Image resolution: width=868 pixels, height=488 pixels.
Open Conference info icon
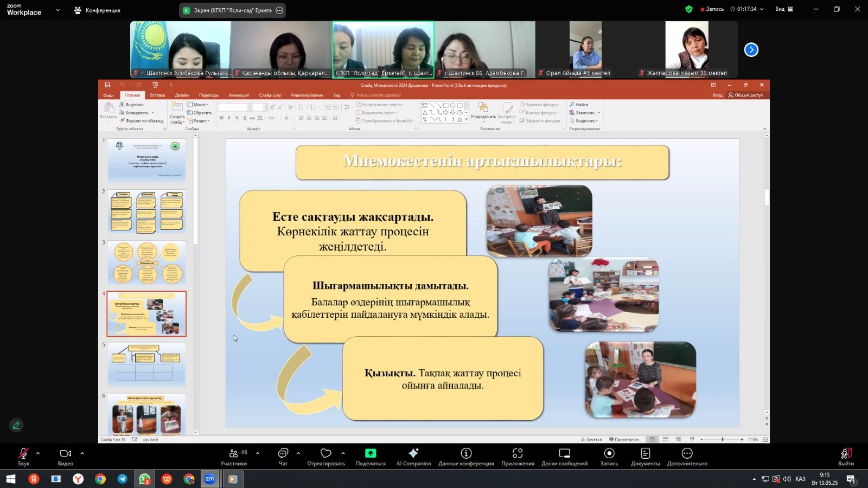point(466,456)
